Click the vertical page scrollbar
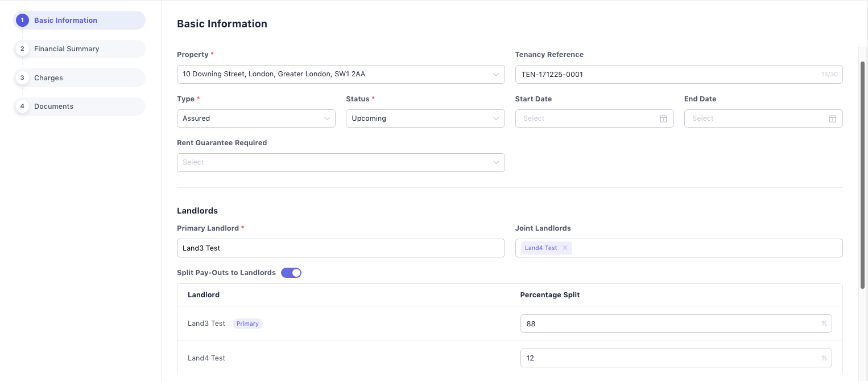The width and height of the screenshot is (868, 381). tap(863, 171)
